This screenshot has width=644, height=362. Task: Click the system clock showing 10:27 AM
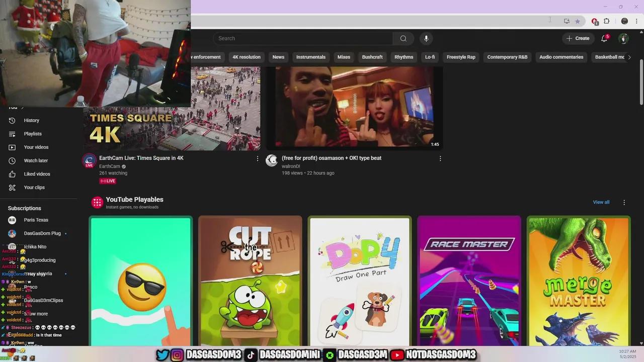click(x=627, y=351)
